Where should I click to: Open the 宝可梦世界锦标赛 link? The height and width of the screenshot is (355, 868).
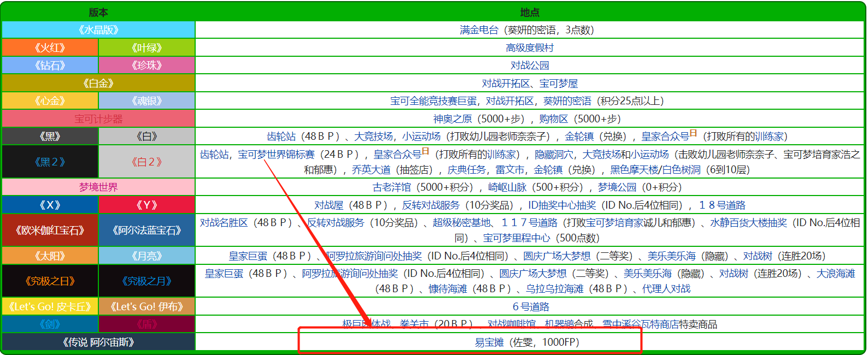click(x=276, y=155)
